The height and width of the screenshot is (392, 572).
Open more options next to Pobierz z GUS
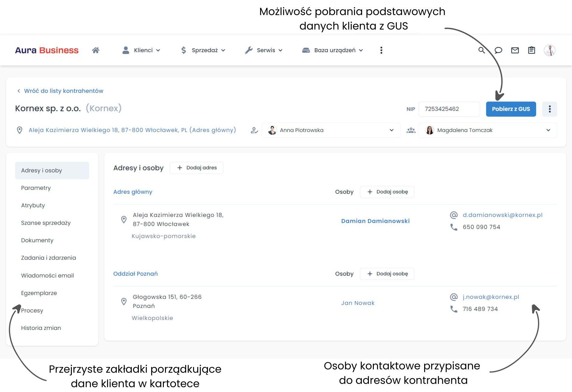tap(550, 109)
